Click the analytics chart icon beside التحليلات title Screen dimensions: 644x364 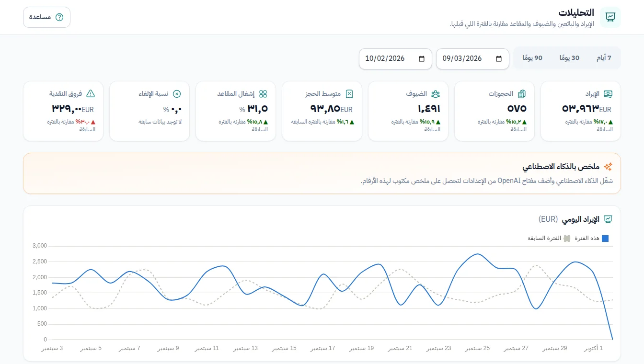pyautogui.click(x=610, y=17)
